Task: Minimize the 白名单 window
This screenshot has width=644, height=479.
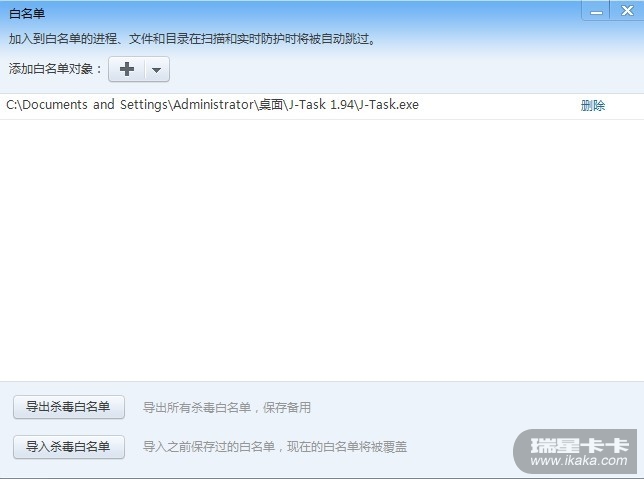Action: click(596, 12)
